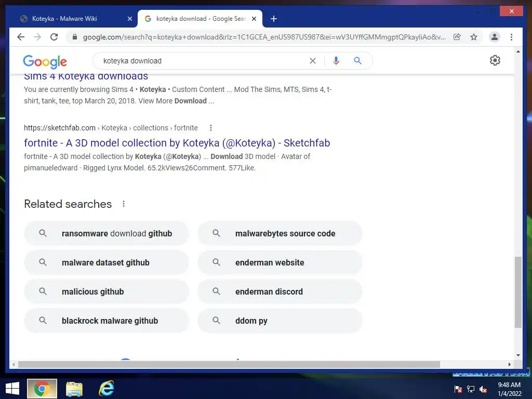
Task: Open the Sims 4 Koteyka downloads result
Action: (86, 76)
